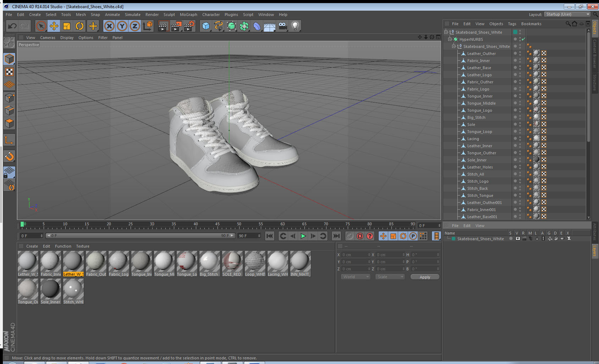The height and width of the screenshot is (364, 599).
Task: Select Polygons mode in left palette
Action: tap(9, 123)
